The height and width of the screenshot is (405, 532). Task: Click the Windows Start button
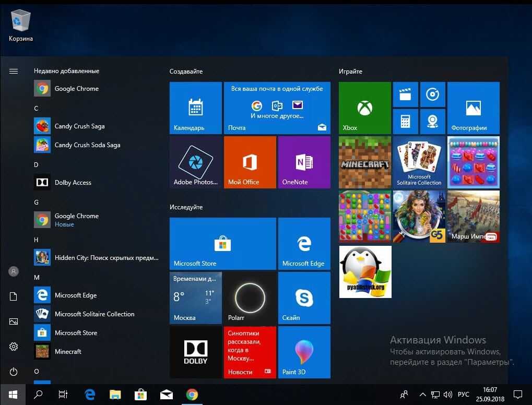click(x=13, y=394)
